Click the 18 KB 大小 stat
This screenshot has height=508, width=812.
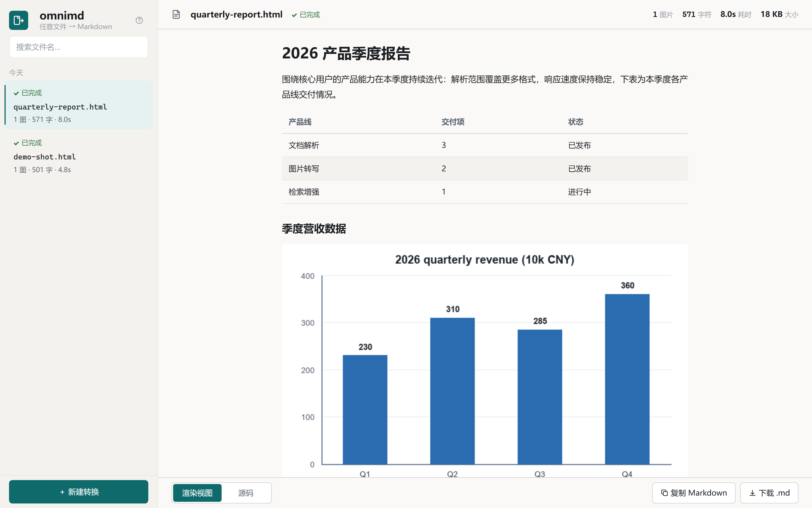(x=779, y=14)
